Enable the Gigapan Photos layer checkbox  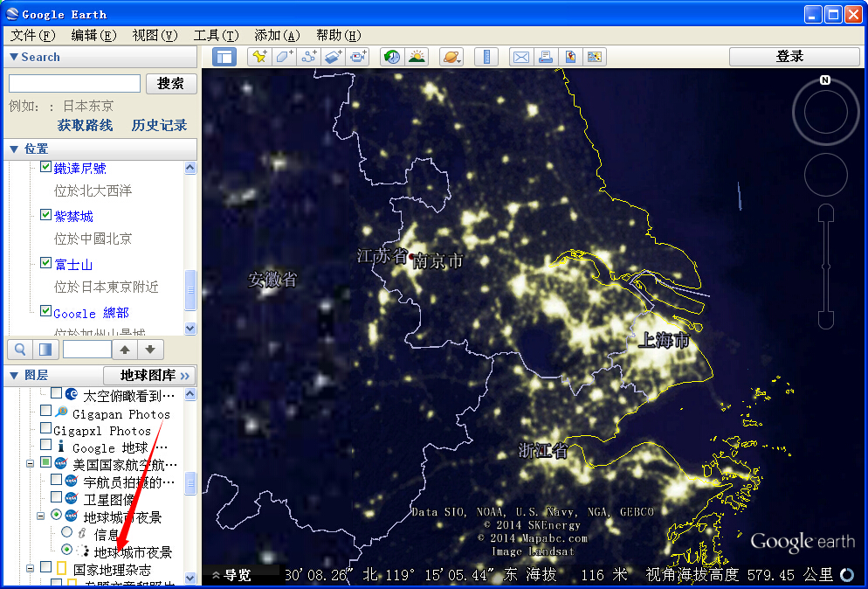[46, 412]
